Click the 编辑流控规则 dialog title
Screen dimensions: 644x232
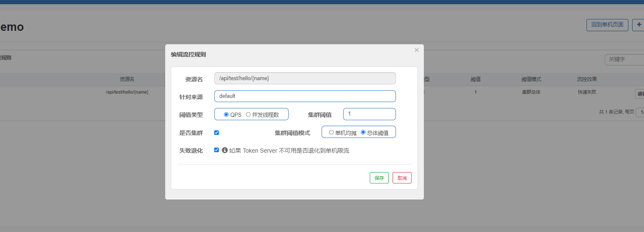(x=188, y=54)
